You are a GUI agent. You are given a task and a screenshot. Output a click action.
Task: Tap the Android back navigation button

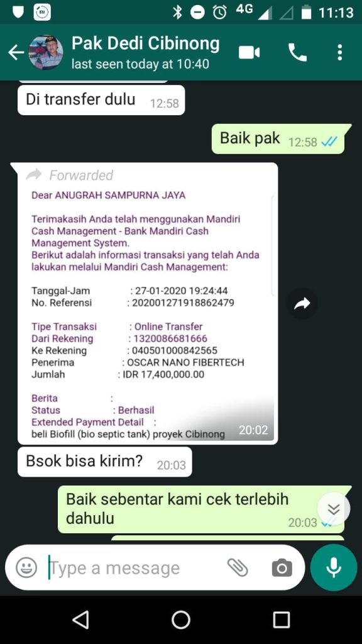coord(80,619)
